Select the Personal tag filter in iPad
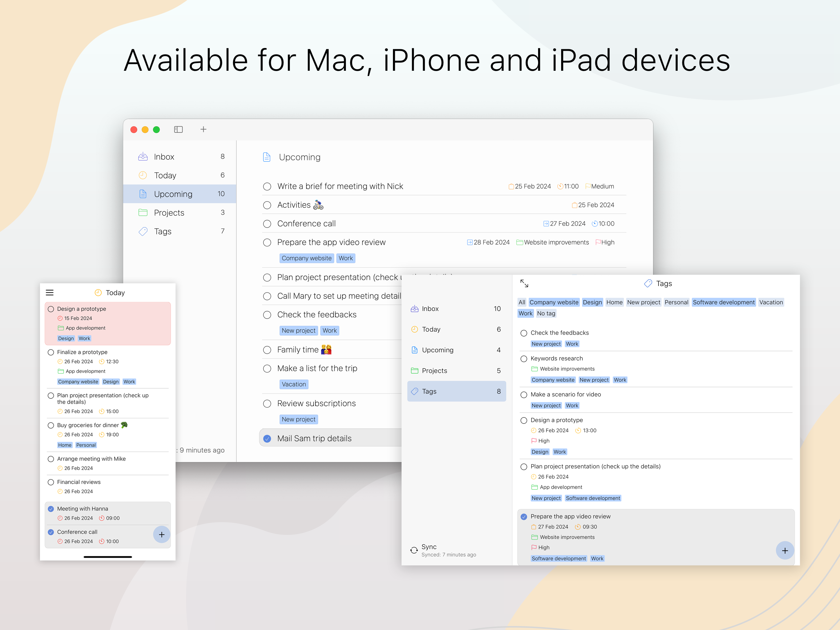840x630 pixels. pos(676,302)
